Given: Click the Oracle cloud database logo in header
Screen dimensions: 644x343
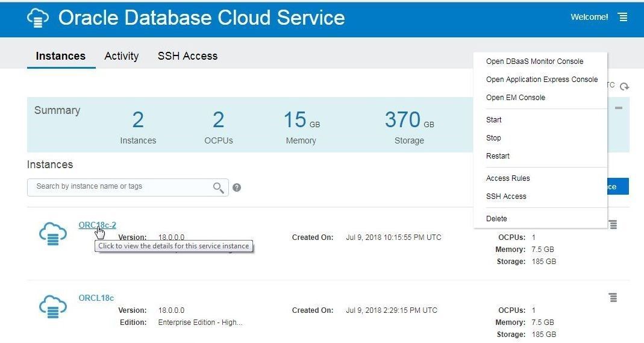Looking at the screenshot, I should (x=38, y=18).
